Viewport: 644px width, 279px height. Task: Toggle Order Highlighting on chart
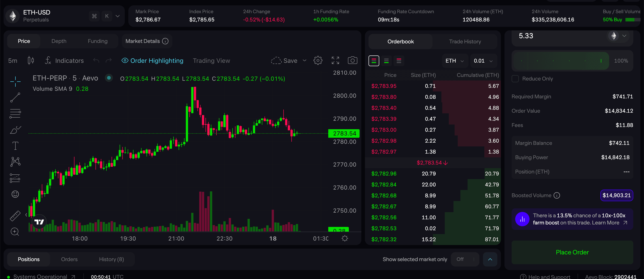[x=152, y=61]
